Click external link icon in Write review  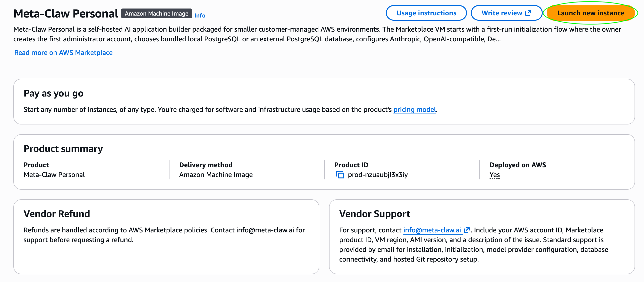point(528,13)
